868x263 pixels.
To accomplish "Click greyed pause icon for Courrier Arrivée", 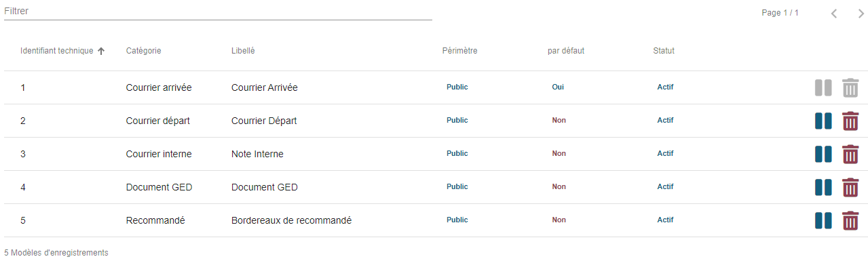I will [823, 88].
